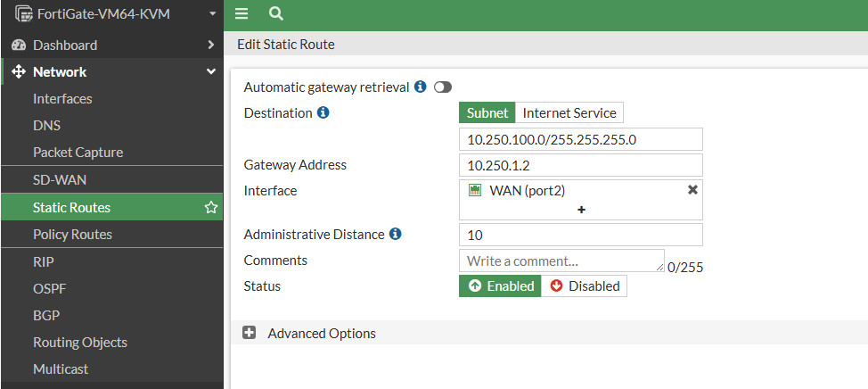Image resolution: width=868 pixels, height=389 pixels.
Task: Open the search magnifier icon
Action: 276,14
